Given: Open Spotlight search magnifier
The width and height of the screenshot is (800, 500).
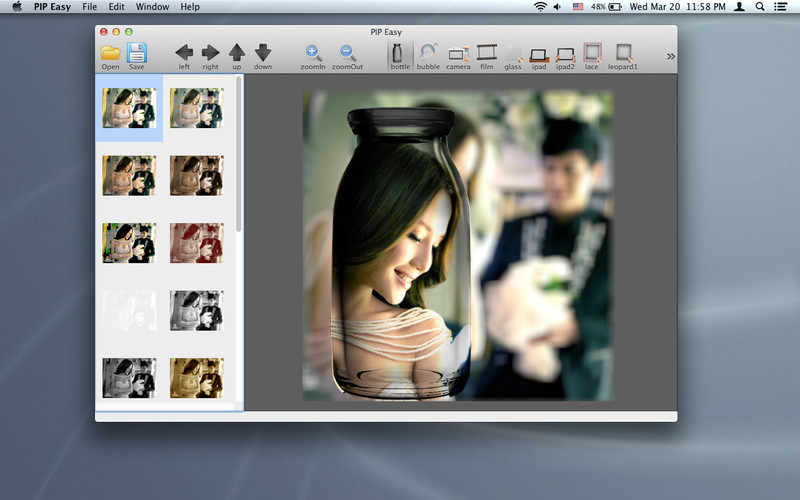Looking at the screenshot, I should click(x=760, y=7).
